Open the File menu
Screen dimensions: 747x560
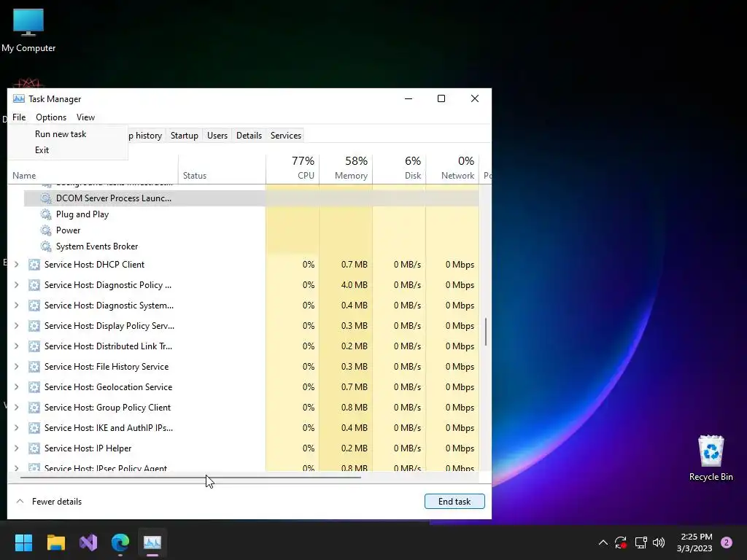19,117
